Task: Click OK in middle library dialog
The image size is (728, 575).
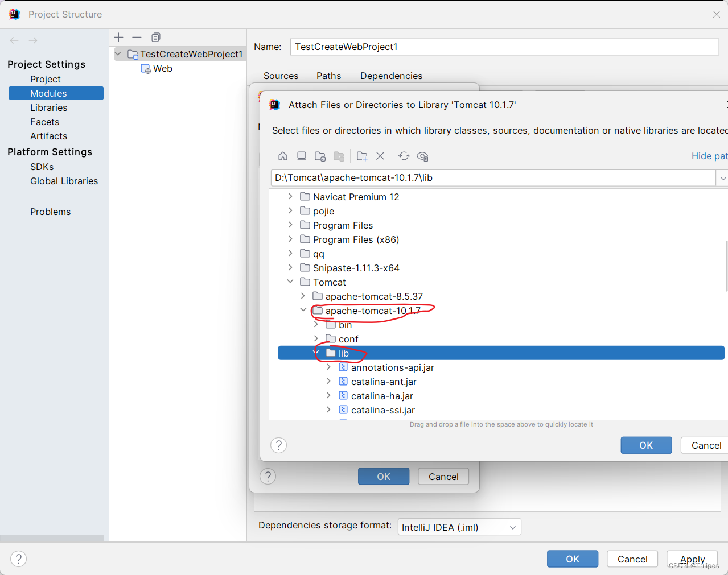Action: point(384,477)
